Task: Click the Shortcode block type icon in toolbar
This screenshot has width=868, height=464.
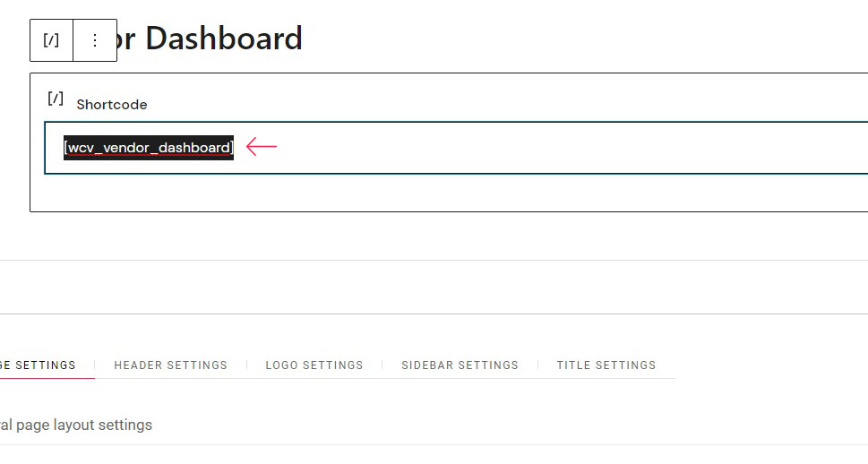Action: pyautogui.click(x=51, y=40)
